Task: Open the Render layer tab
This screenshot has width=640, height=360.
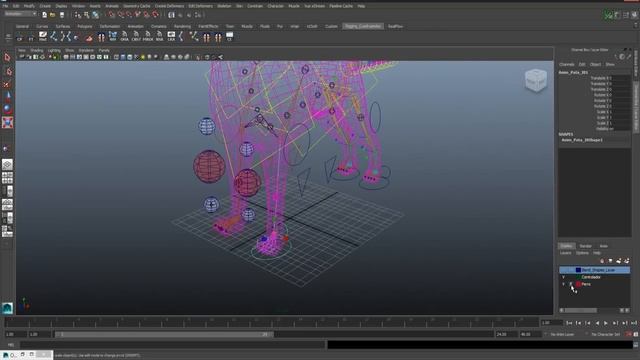Action: click(x=585, y=246)
